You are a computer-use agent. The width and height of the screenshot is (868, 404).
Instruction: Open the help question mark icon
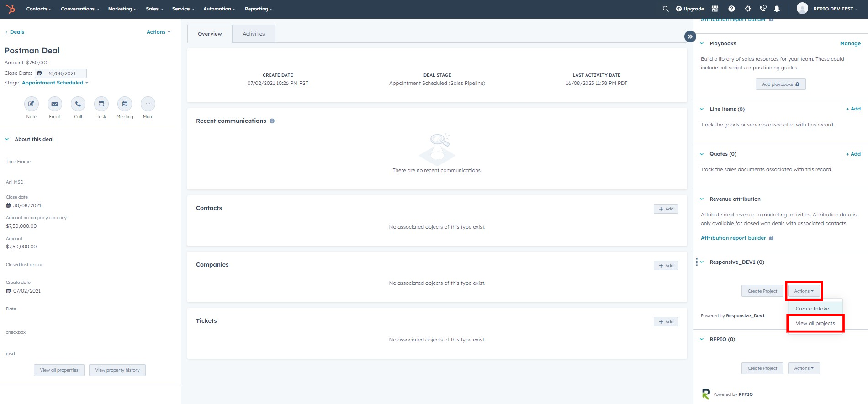(x=731, y=9)
